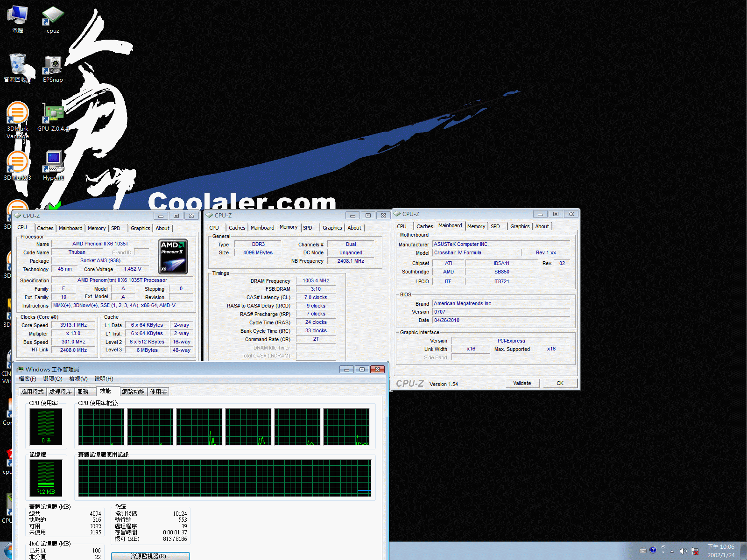Switch to 網路功能 tab in Task Manager
Image resolution: width=747 pixels, height=560 pixels.
pyautogui.click(x=133, y=392)
